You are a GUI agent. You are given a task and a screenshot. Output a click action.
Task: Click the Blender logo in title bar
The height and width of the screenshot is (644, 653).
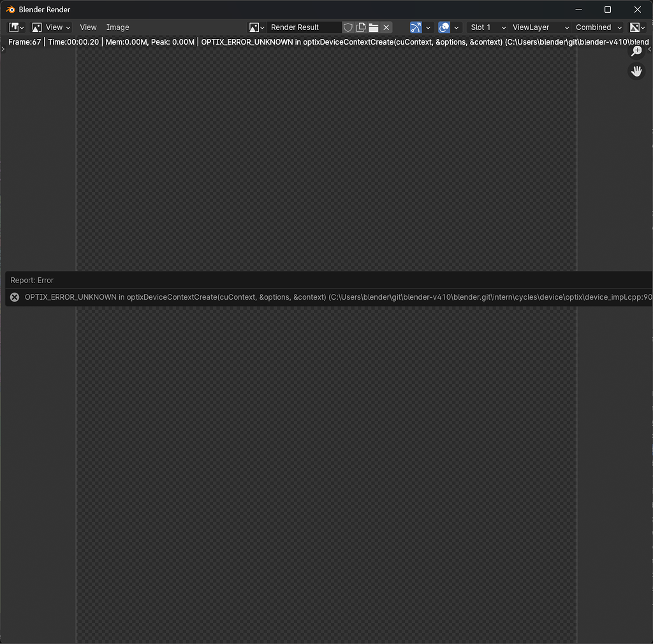[x=10, y=10]
